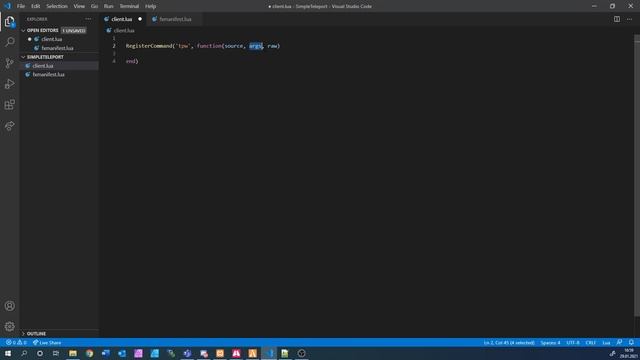Switch to the client.lua editor tab
The image size is (640, 360).
[121, 19]
